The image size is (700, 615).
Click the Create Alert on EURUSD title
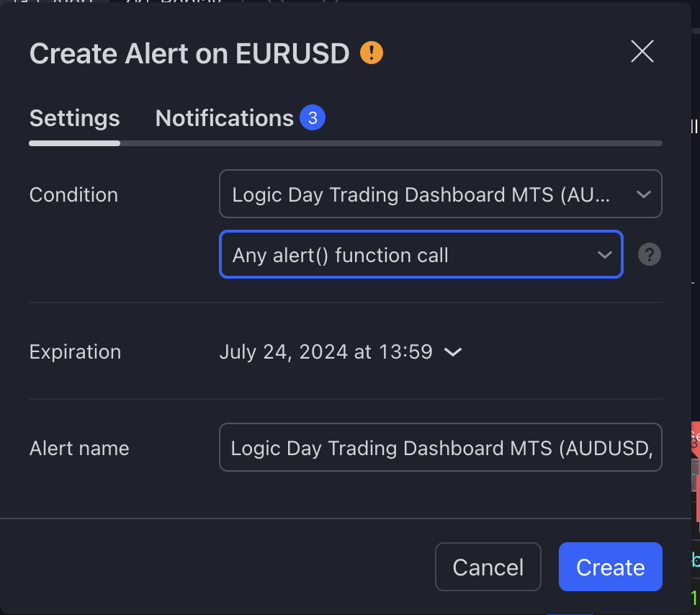click(189, 53)
